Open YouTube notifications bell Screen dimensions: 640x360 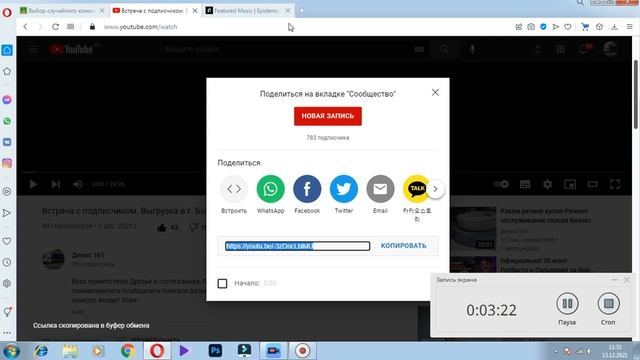[x=584, y=49]
